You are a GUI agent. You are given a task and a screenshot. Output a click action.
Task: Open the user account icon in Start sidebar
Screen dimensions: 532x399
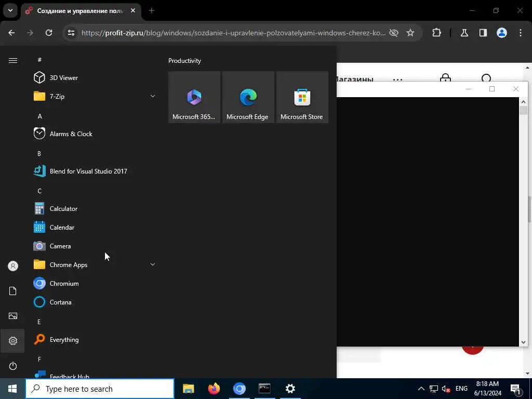[13, 266]
